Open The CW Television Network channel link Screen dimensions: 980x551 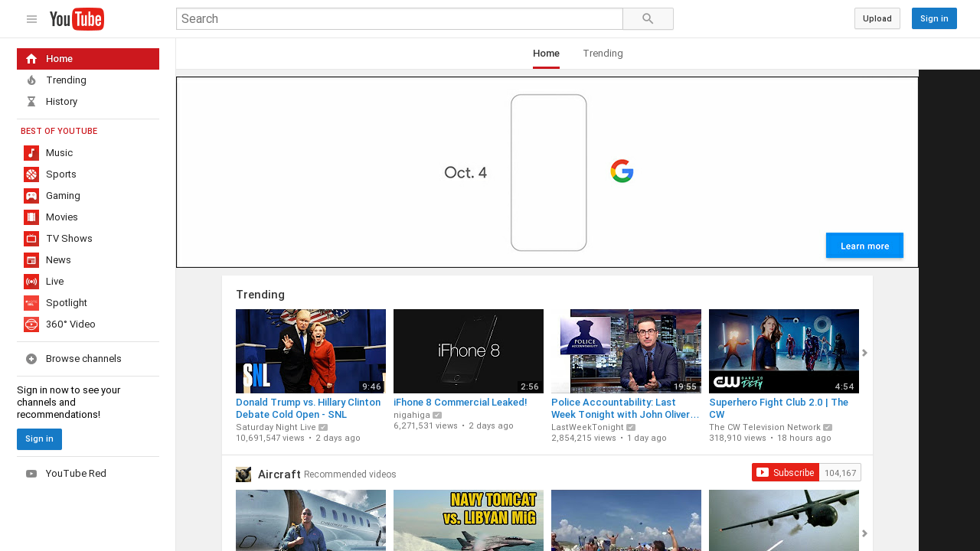click(765, 428)
